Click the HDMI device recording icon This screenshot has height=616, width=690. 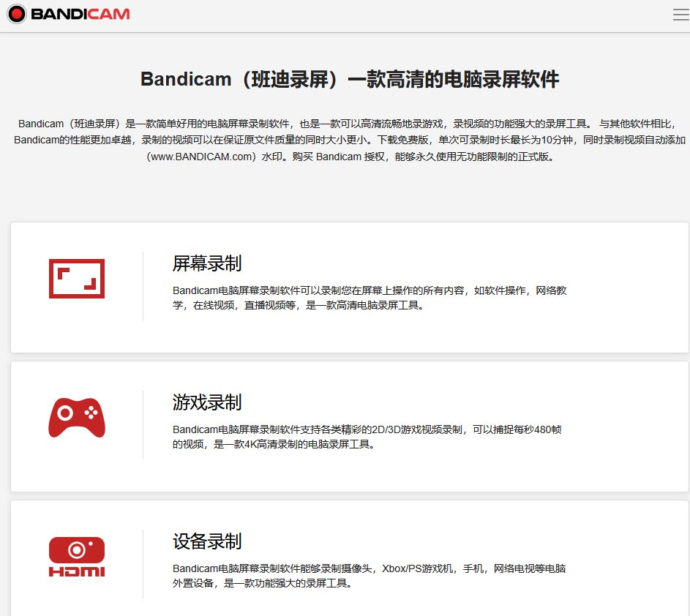click(x=77, y=557)
